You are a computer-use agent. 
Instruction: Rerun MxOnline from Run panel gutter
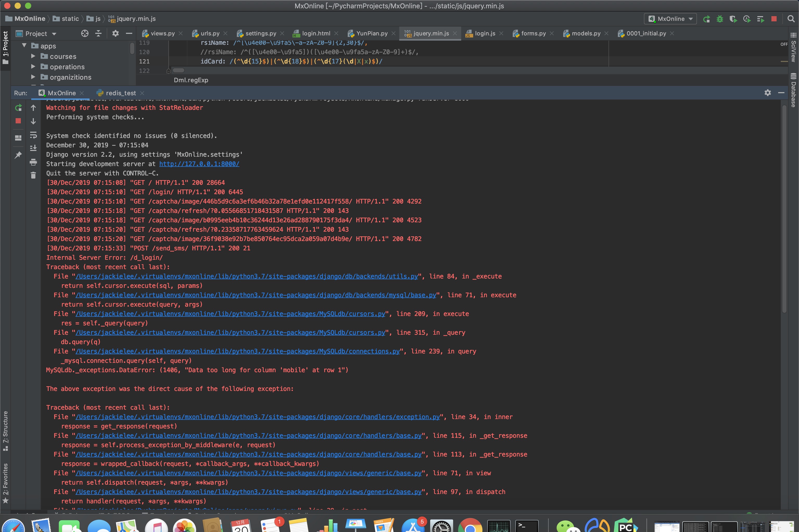(x=18, y=108)
